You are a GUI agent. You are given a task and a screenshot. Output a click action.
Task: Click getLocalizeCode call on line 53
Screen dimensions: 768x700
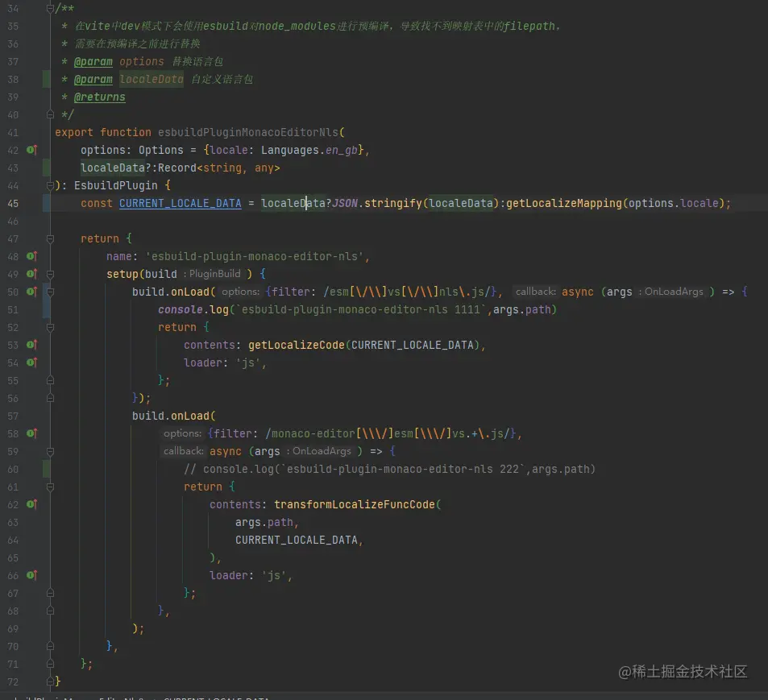pyautogui.click(x=297, y=345)
